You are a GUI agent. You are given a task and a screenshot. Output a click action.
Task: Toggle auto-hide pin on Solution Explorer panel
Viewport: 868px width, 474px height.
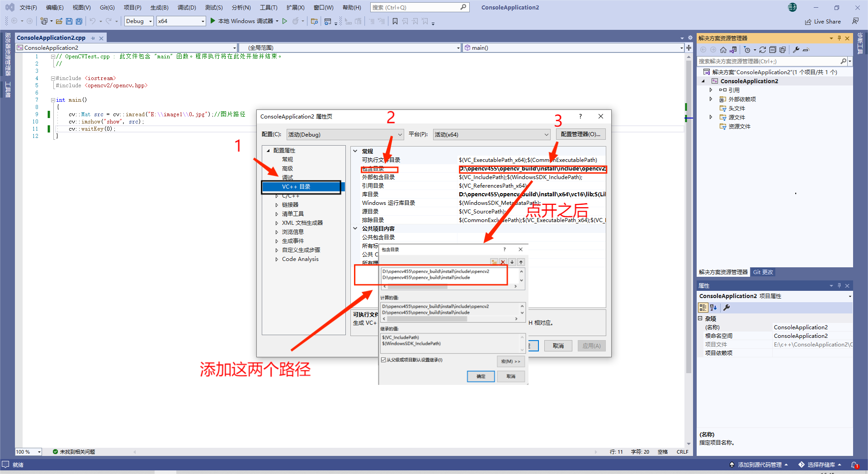tap(839, 38)
